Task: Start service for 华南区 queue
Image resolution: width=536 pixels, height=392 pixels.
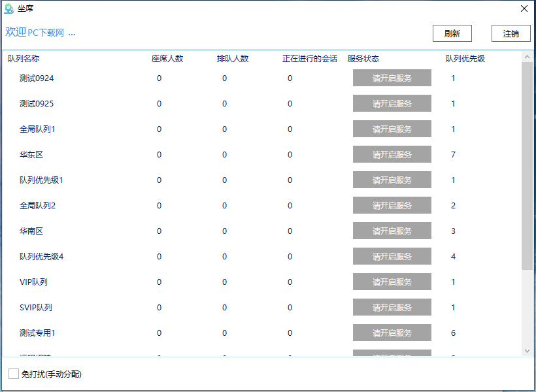Action: pos(392,231)
